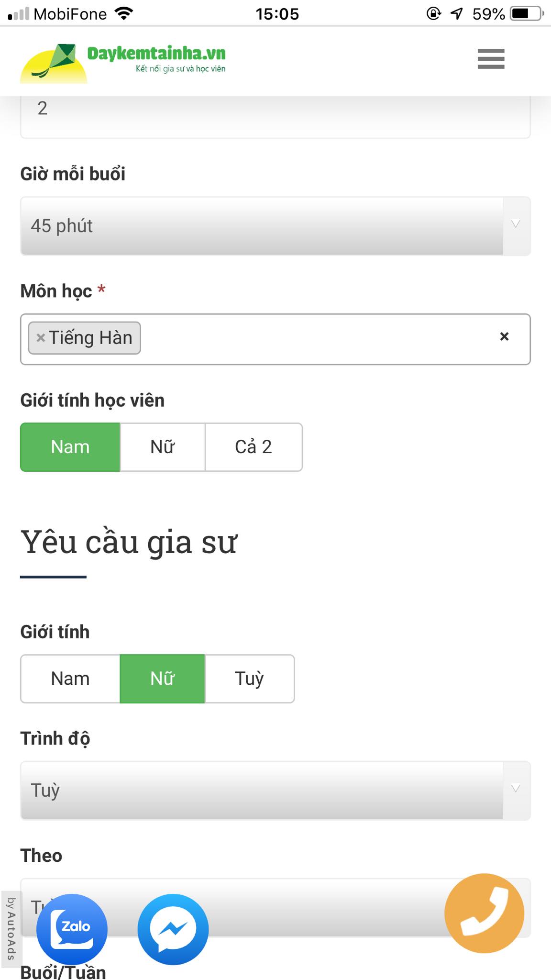This screenshot has width=551, height=980.
Task: Select Nam for student gender
Action: (70, 447)
